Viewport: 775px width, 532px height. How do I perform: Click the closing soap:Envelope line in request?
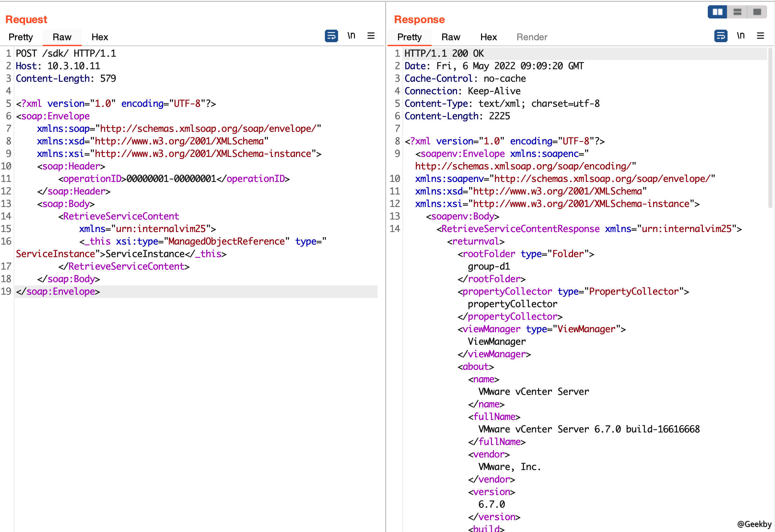pyautogui.click(x=58, y=291)
